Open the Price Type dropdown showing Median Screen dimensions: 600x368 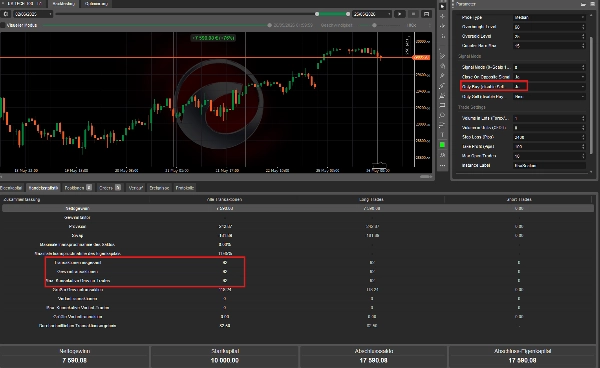click(549, 18)
